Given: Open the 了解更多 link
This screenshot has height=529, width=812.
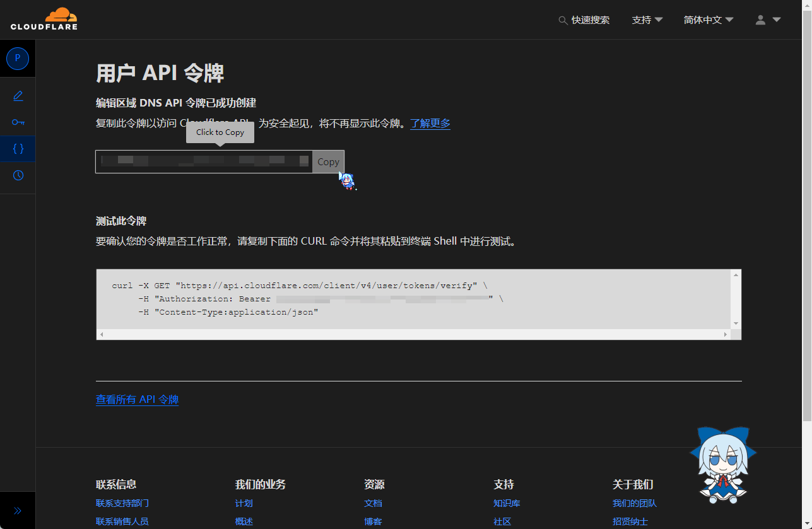Looking at the screenshot, I should (x=430, y=124).
